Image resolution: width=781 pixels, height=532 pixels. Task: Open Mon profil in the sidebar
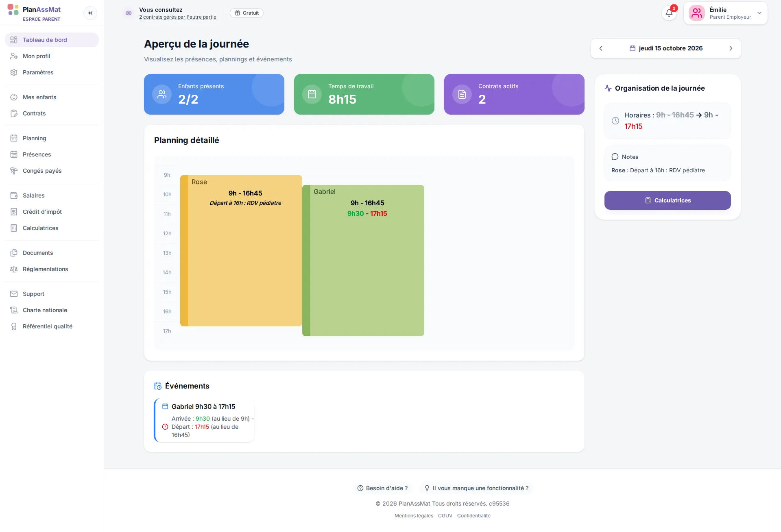pos(52,56)
